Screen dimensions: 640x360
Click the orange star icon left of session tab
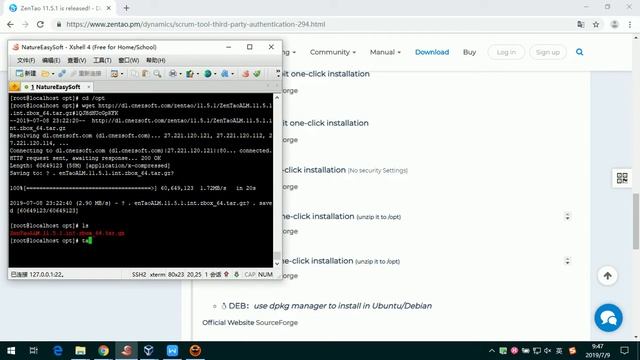[x=15, y=87]
